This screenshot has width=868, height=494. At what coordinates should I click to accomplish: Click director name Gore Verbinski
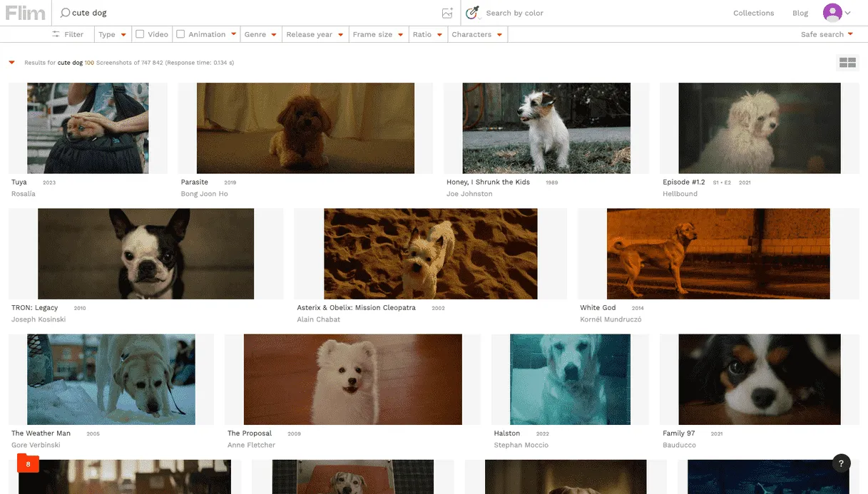click(36, 445)
